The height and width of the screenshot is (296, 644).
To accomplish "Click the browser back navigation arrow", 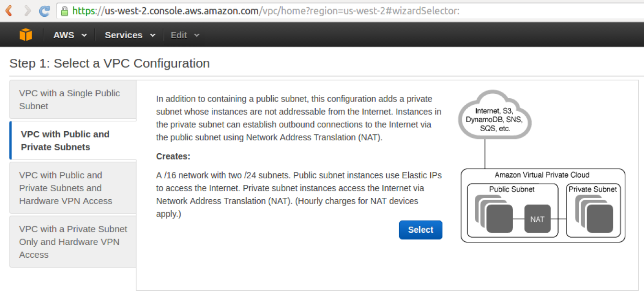I will point(8,11).
